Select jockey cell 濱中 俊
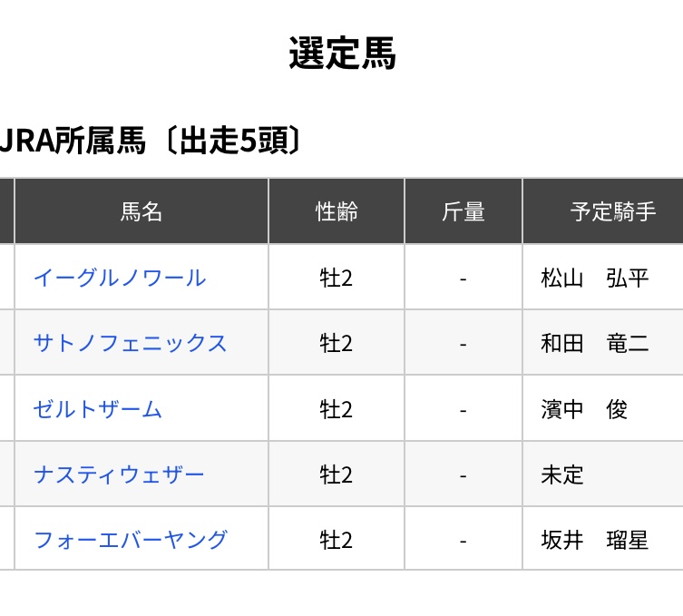Viewport: 683px width, 616px height. [584, 409]
